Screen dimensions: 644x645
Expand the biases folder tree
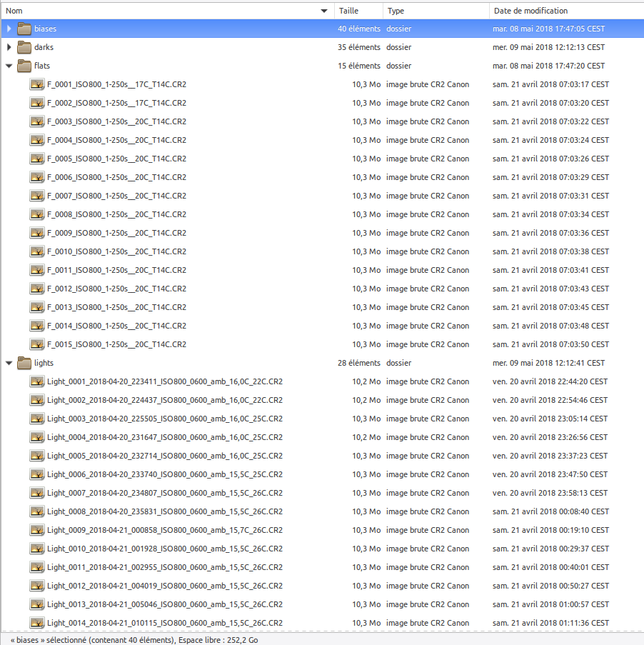(x=9, y=29)
